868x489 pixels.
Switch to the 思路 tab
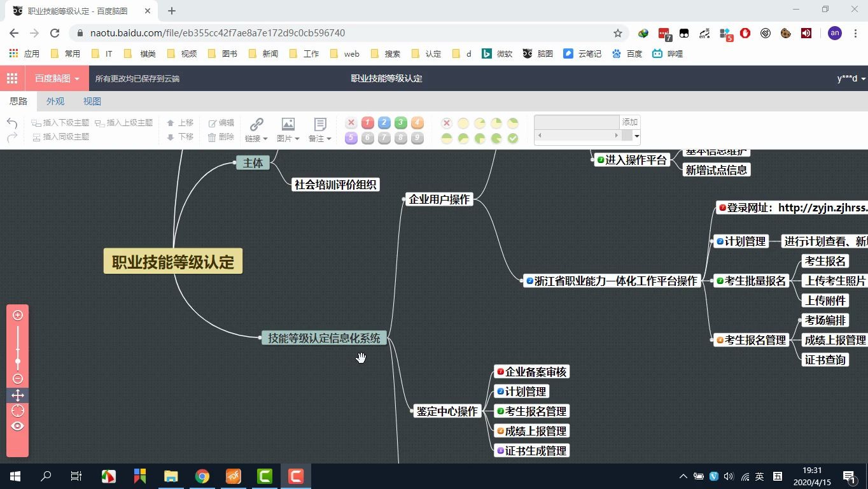[x=18, y=101]
